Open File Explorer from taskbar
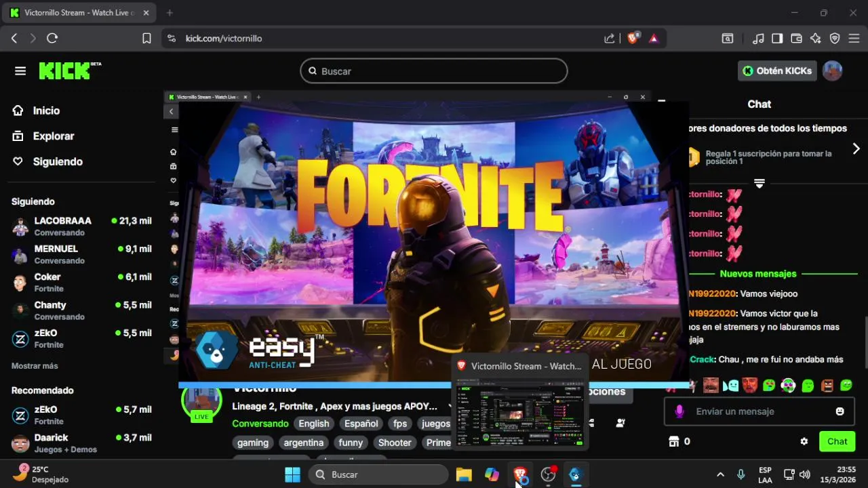 (x=464, y=474)
